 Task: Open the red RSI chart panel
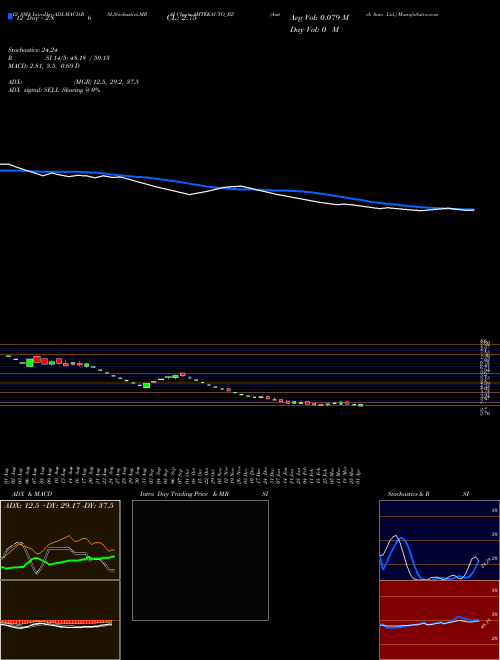(x=439, y=620)
